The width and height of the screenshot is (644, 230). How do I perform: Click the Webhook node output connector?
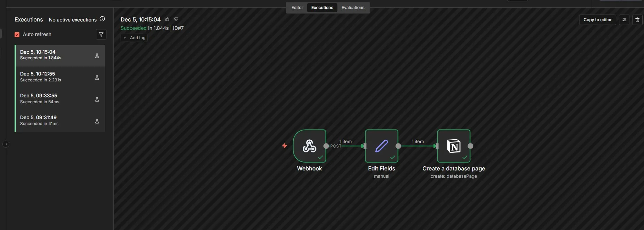pyautogui.click(x=326, y=146)
